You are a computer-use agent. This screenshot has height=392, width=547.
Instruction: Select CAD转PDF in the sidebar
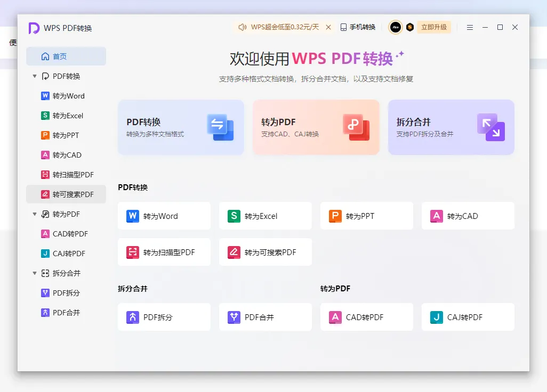click(66, 233)
